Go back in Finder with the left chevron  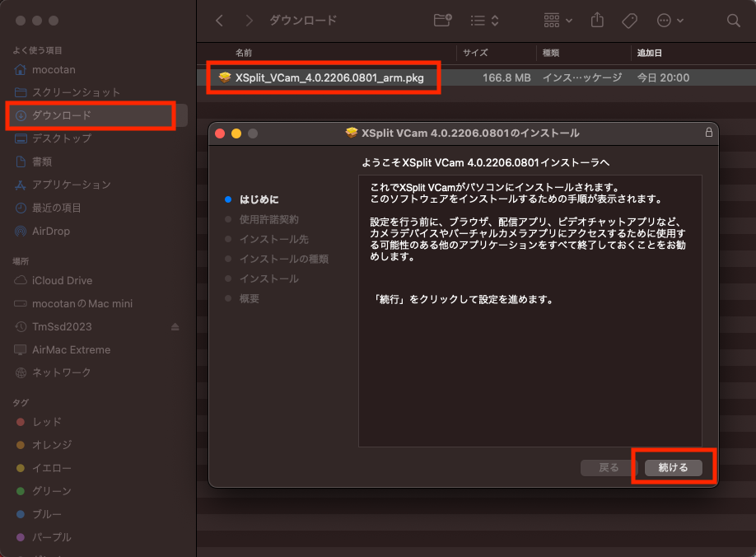tap(219, 21)
